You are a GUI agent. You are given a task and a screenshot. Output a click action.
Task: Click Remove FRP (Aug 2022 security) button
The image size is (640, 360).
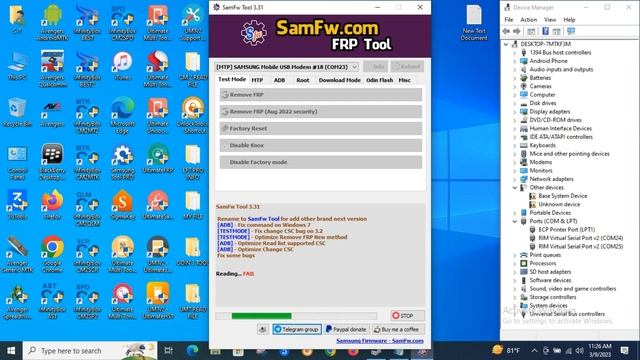[321, 111]
